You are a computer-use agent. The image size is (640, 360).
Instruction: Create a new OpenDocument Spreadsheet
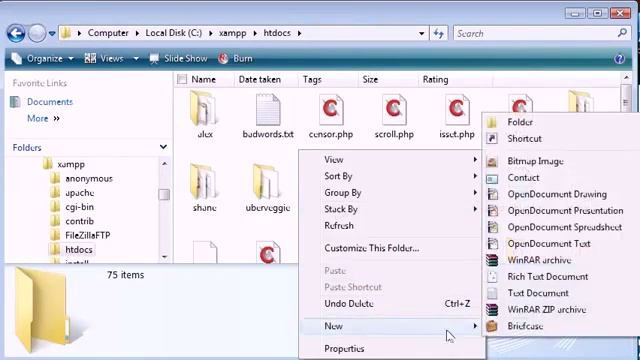click(x=561, y=227)
